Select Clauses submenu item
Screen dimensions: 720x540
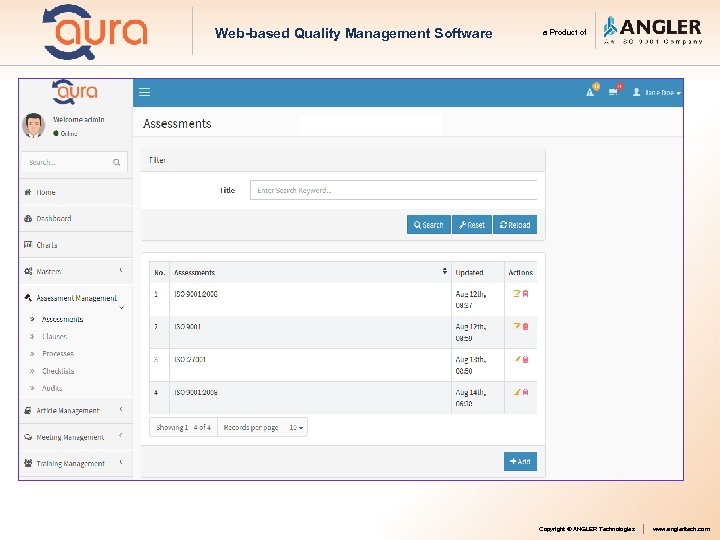click(54, 337)
